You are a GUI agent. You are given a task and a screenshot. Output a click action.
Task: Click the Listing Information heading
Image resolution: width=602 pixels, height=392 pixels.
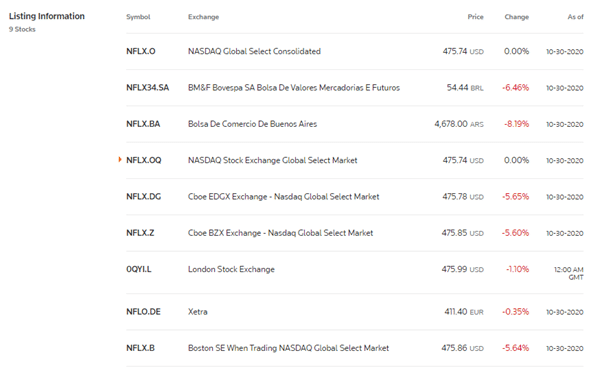(x=47, y=16)
